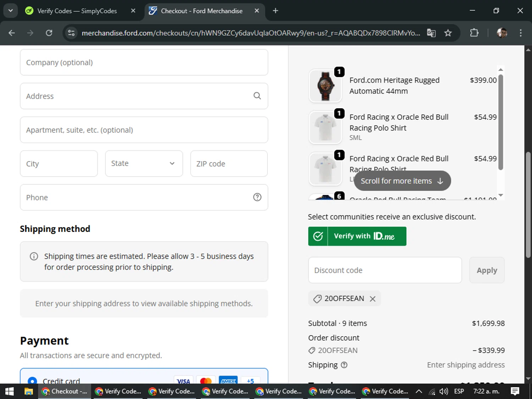Click the City input field
The height and width of the screenshot is (399, 532).
[59, 164]
